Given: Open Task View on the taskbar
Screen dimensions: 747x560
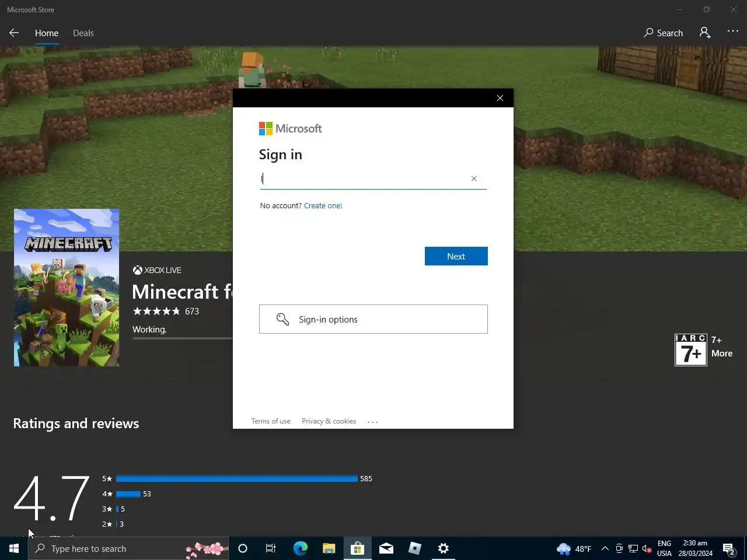Looking at the screenshot, I should point(271,548).
